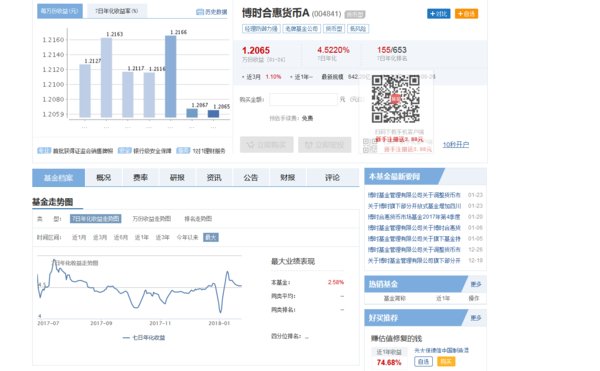The width and height of the screenshot is (600, 371).
Task: Click the orange +自选 watchlist button
Action: (466, 14)
